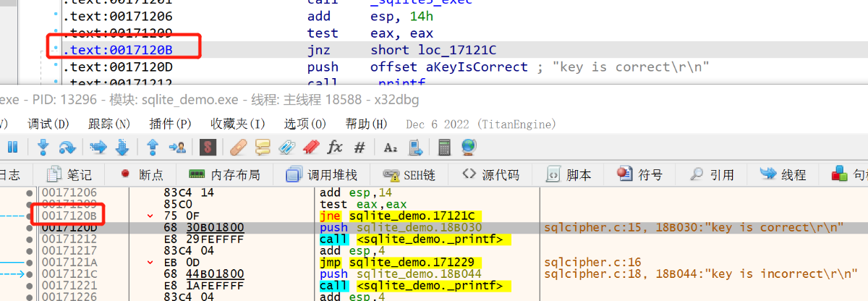
Task: Open the Functions fx icon
Action: (x=335, y=147)
